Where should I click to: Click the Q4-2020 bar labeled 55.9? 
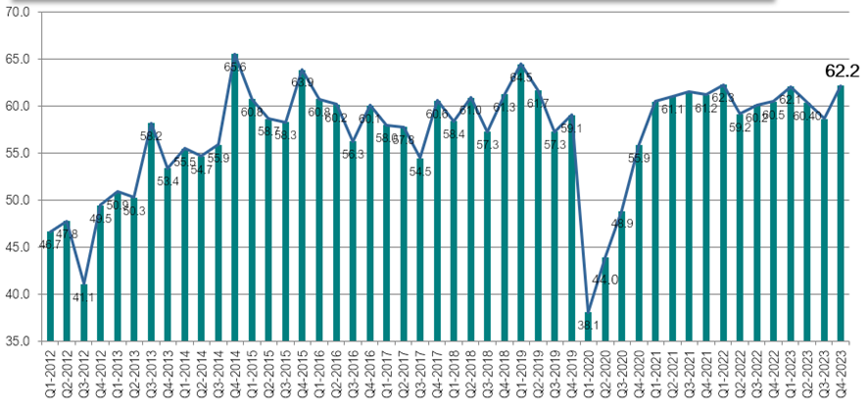click(x=639, y=243)
